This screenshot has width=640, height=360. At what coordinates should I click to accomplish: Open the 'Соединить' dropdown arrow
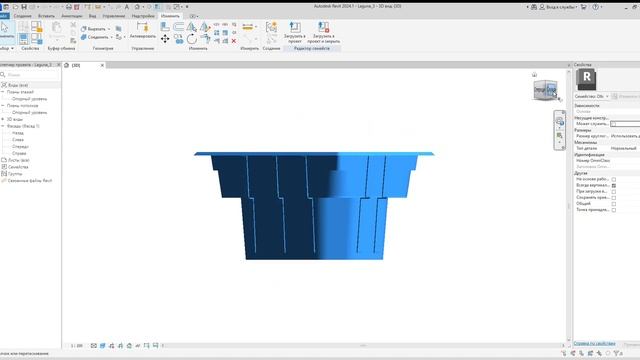[x=111, y=37]
